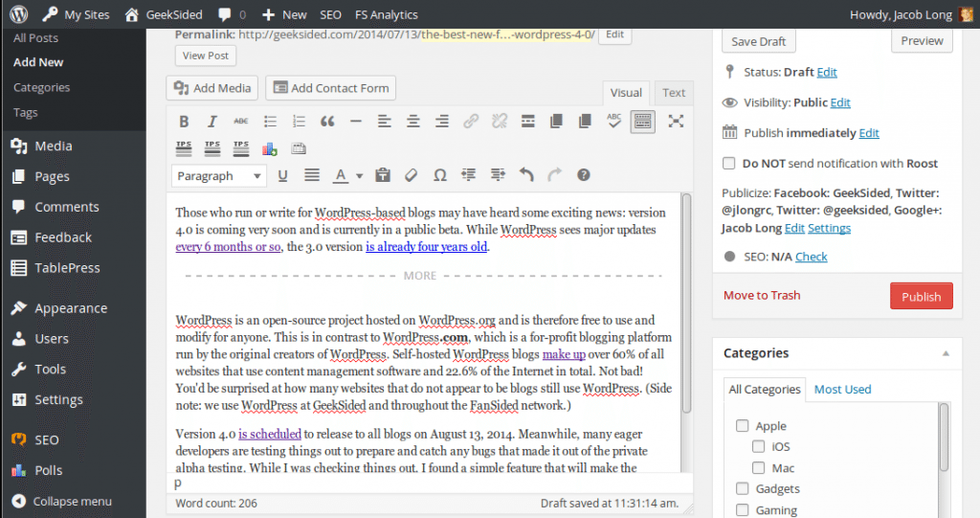Screen dimensions: 980x518
Task: Insert a bulleted list
Action: click(270, 122)
